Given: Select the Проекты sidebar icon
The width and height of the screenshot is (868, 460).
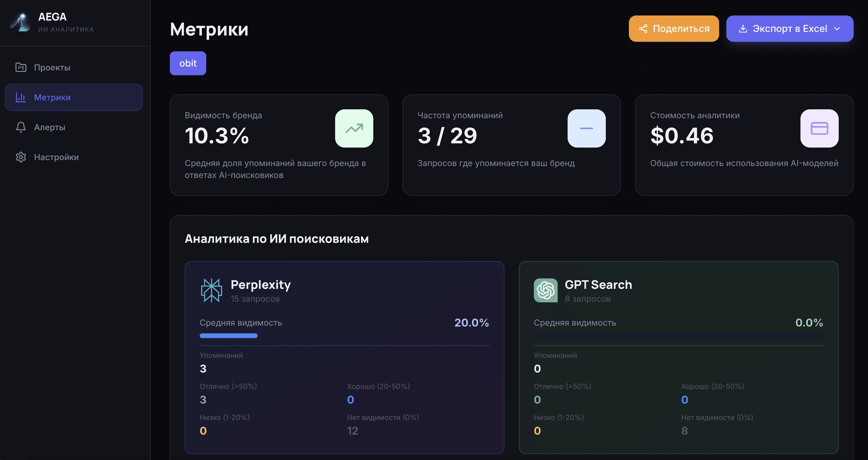Looking at the screenshot, I should point(21,67).
